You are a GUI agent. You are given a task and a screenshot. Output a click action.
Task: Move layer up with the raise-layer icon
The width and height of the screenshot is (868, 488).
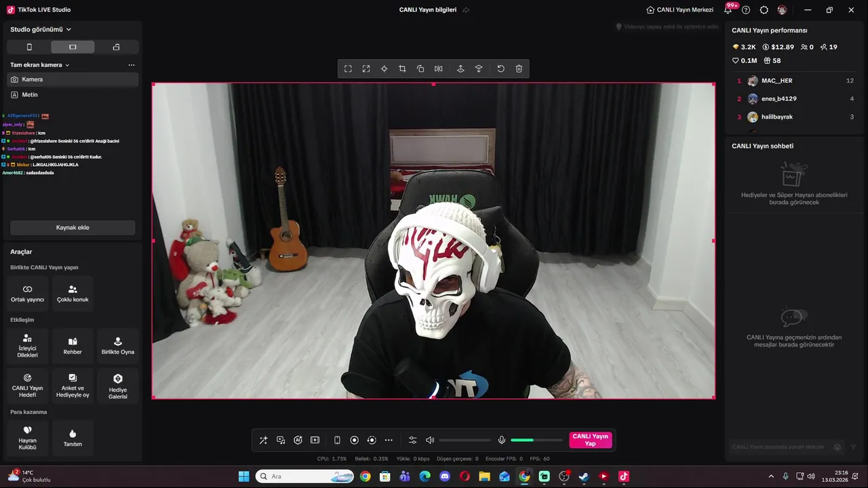pos(460,68)
